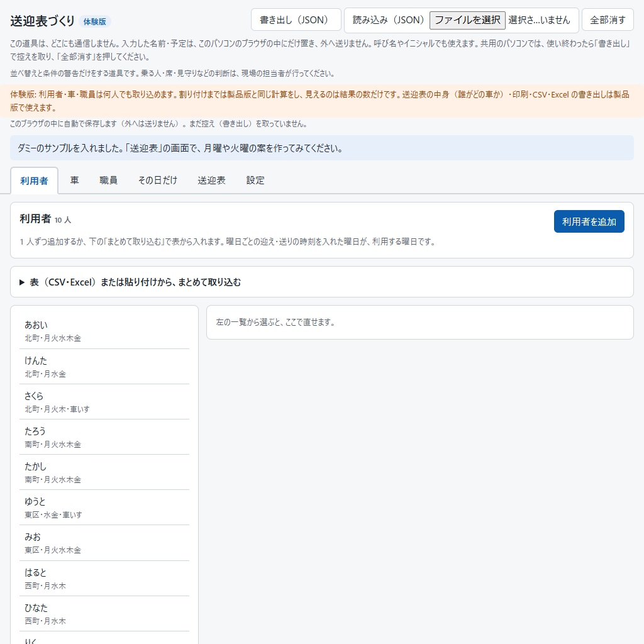Open the 設定 tab
The height and width of the screenshot is (644, 644).
[255, 180]
